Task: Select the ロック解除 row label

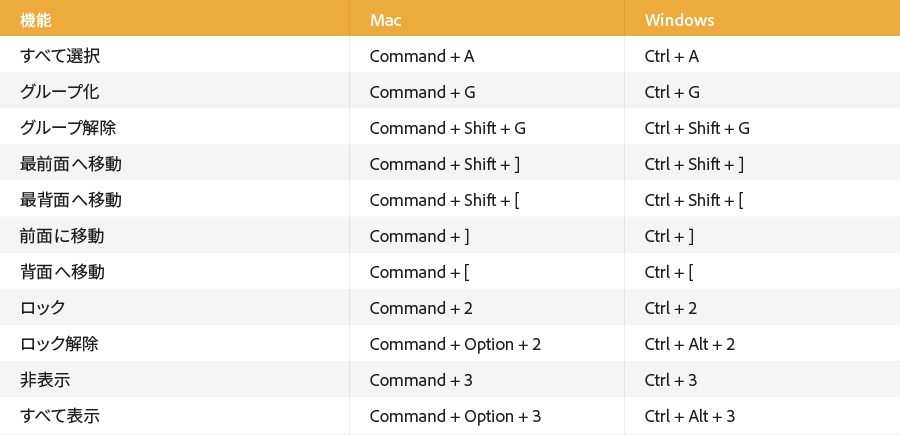Action: tap(59, 344)
